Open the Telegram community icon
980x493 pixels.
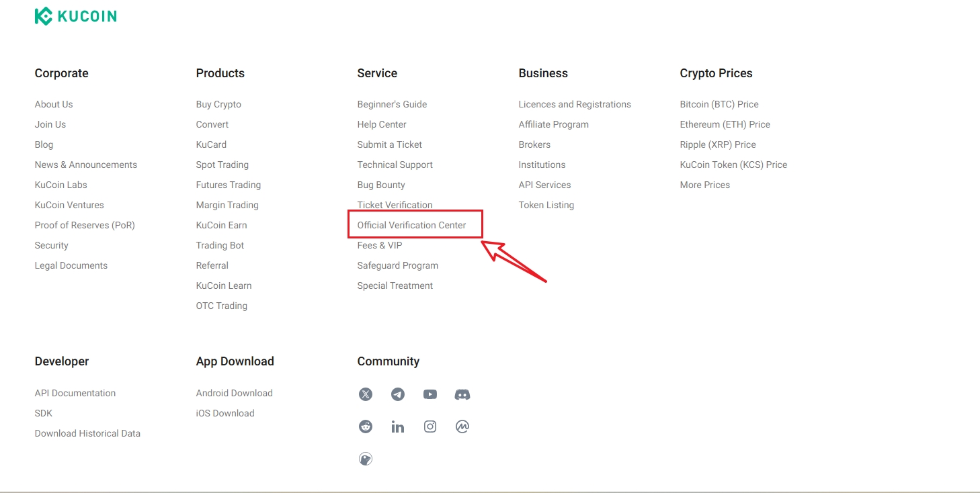[x=398, y=394]
